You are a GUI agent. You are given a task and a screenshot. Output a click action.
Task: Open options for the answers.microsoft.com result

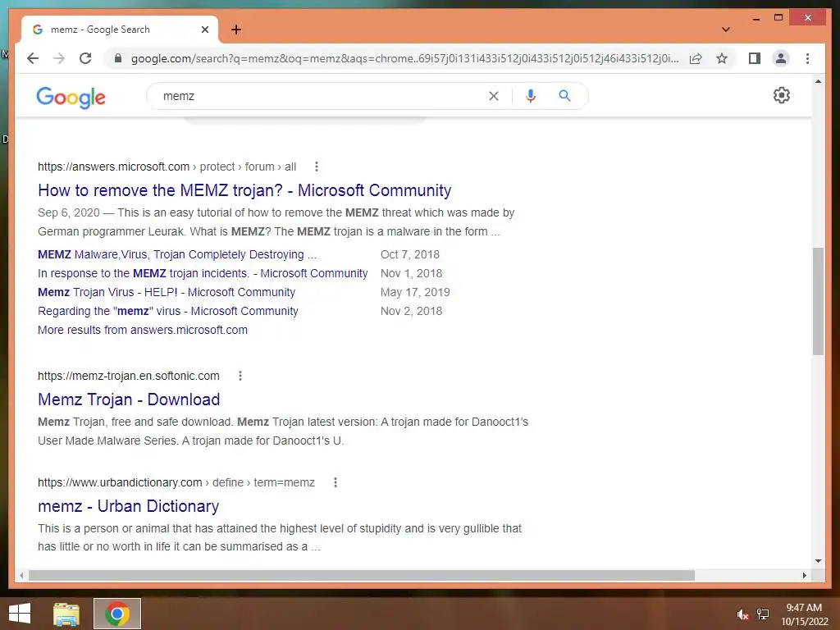tap(317, 167)
